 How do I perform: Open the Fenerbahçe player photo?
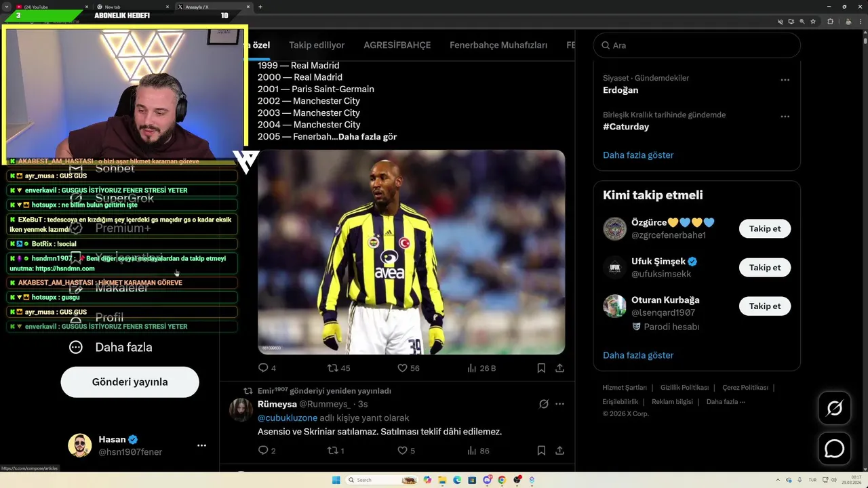pyautogui.click(x=411, y=252)
